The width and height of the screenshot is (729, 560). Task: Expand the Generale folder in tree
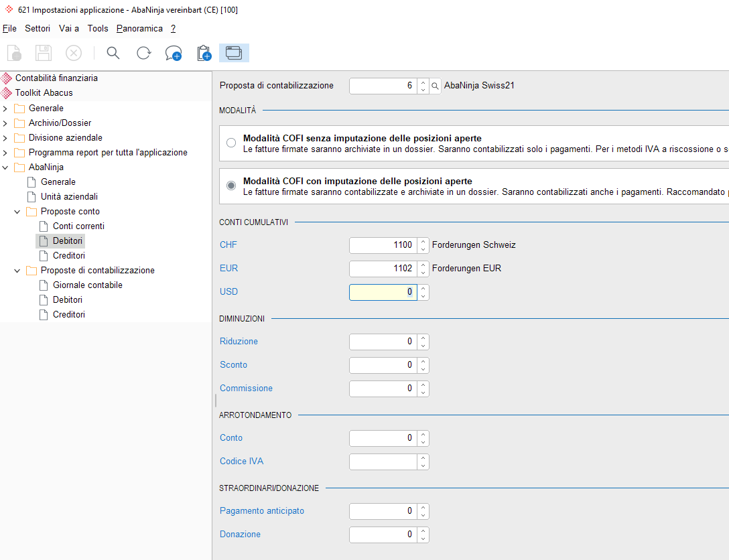click(x=5, y=109)
